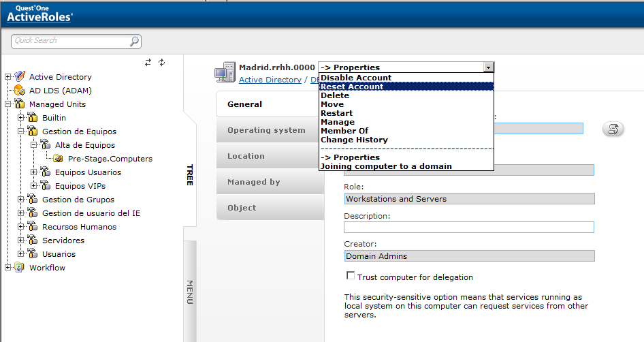The width and height of the screenshot is (644, 342).
Task: Enable Trust computer for delegation checkbox
Action: (351, 275)
